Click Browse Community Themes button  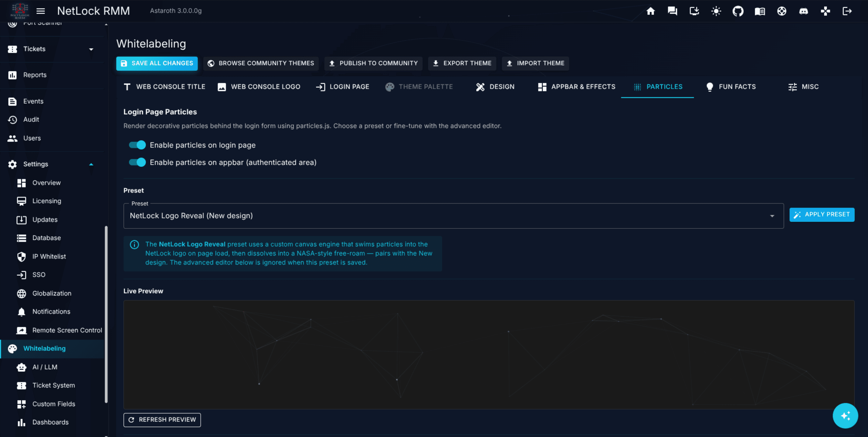[x=261, y=63]
